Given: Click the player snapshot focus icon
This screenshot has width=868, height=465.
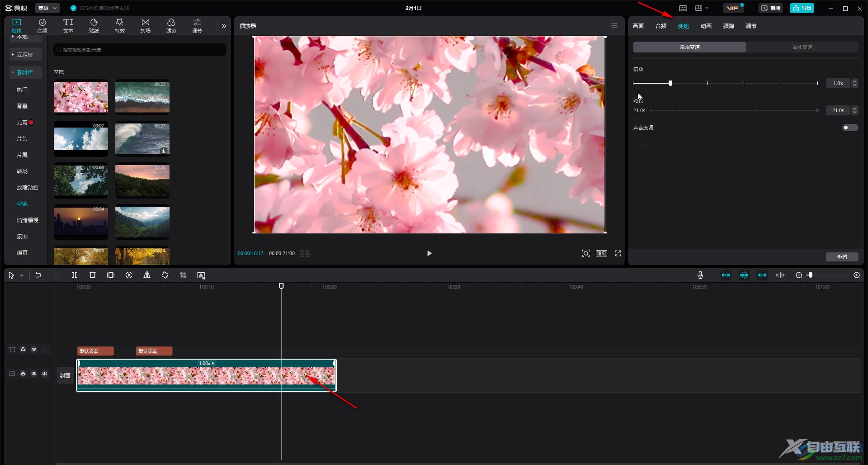Looking at the screenshot, I should click(x=586, y=253).
